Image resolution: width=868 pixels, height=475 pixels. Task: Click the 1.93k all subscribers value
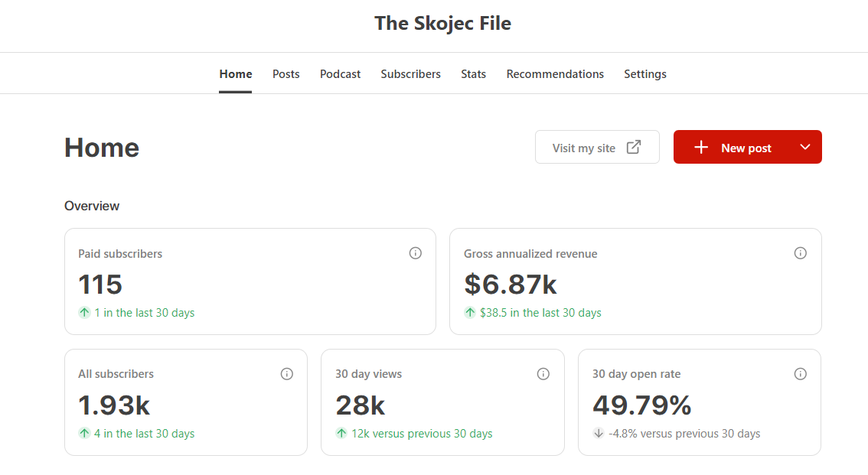114,405
